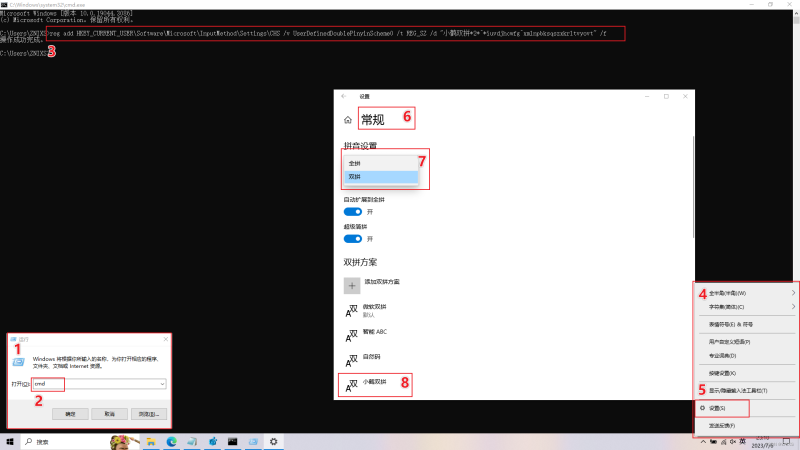Screen dimensions: 800x450
Task: Toggle the 自动扩展到全拼 switch
Action: coord(352,212)
